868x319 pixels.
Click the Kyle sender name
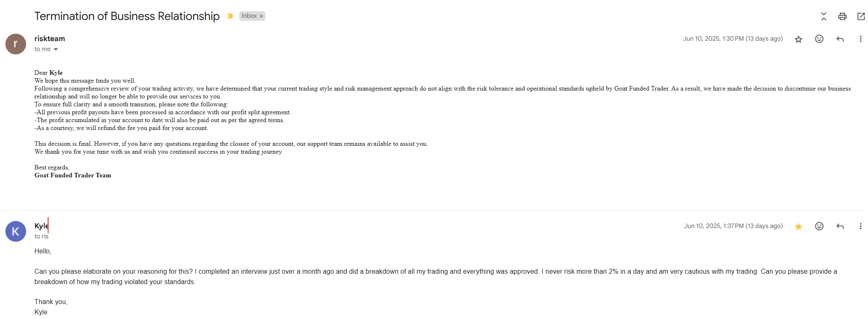coord(41,226)
